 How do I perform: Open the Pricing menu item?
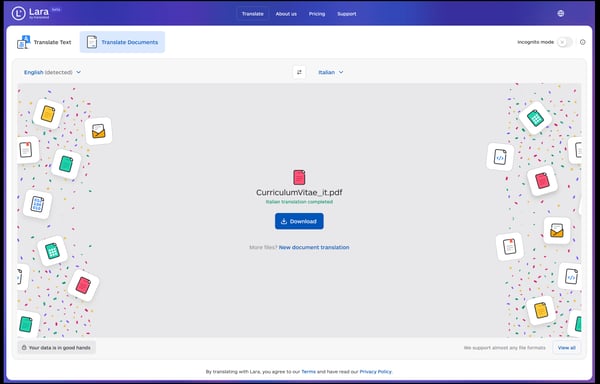(x=317, y=14)
